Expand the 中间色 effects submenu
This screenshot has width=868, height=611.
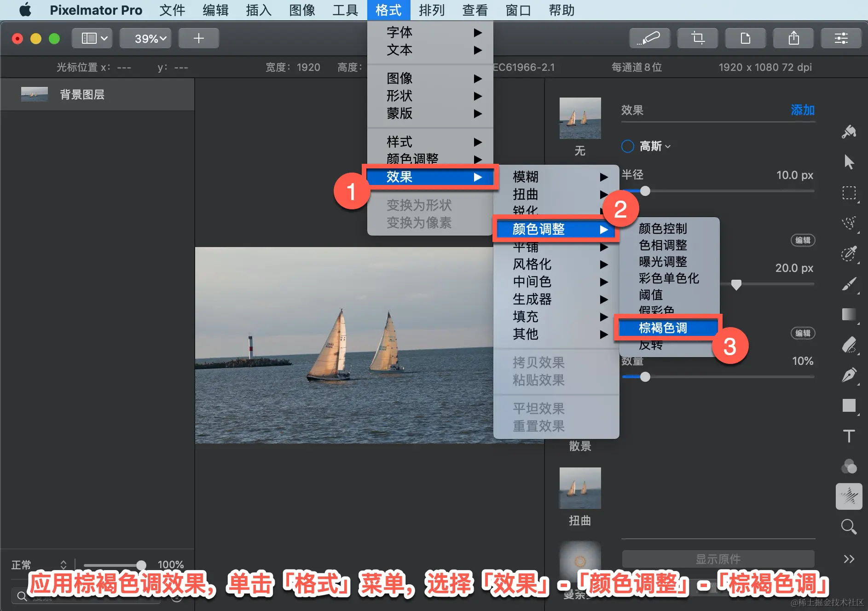[556, 282]
